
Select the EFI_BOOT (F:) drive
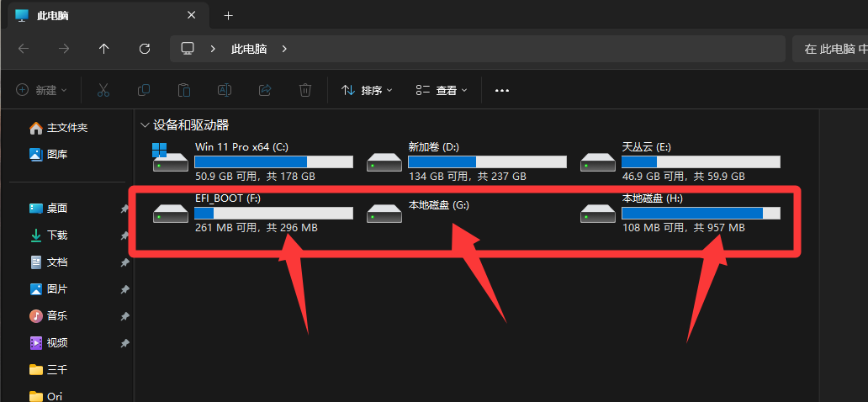pyautogui.click(x=252, y=213)
